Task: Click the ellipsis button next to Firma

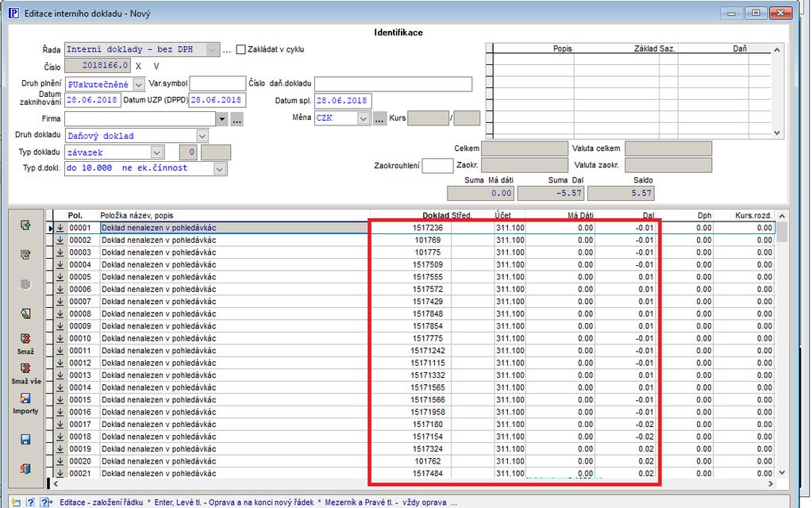Action: pyautogui.click(x=237, y=119)
